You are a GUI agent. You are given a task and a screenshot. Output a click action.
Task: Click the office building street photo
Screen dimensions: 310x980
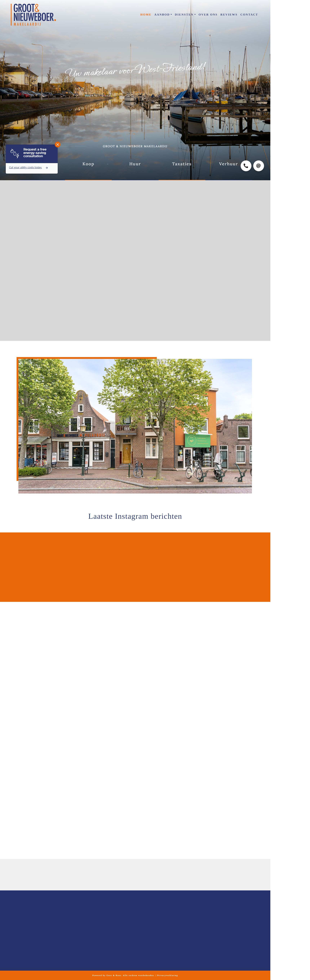tap(135, 426)
